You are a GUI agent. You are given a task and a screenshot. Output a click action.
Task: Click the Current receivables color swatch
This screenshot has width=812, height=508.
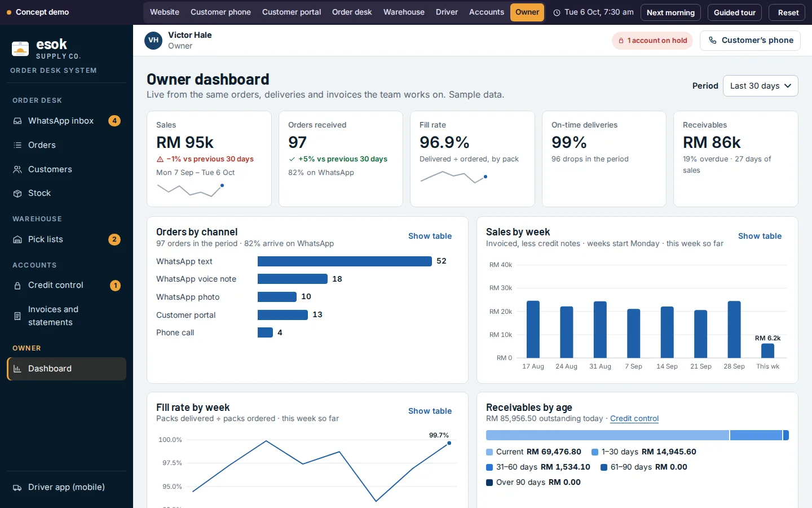489,452
